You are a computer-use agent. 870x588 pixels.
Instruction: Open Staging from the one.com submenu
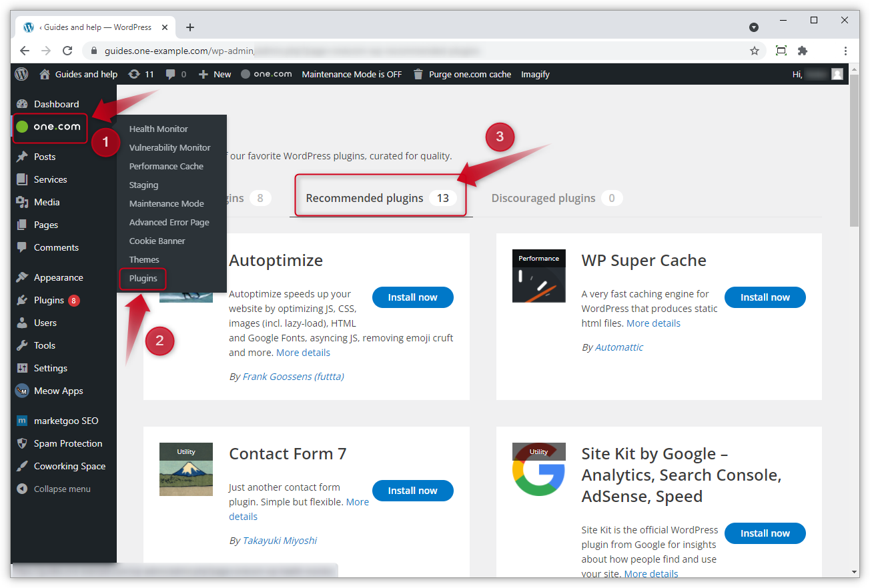(143, 185)
